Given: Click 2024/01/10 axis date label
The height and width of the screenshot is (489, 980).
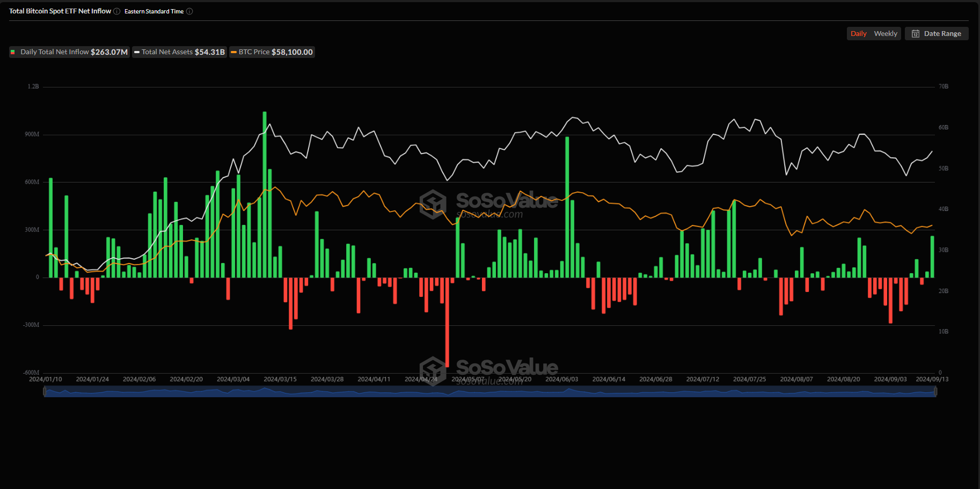Looking at the screenshot, I should click(x=46, y=379).
